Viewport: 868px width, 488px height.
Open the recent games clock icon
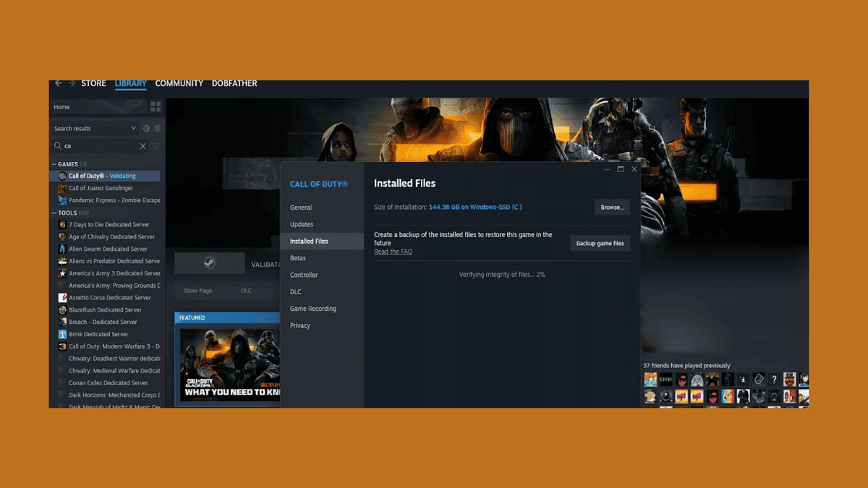tap(147, 129)
